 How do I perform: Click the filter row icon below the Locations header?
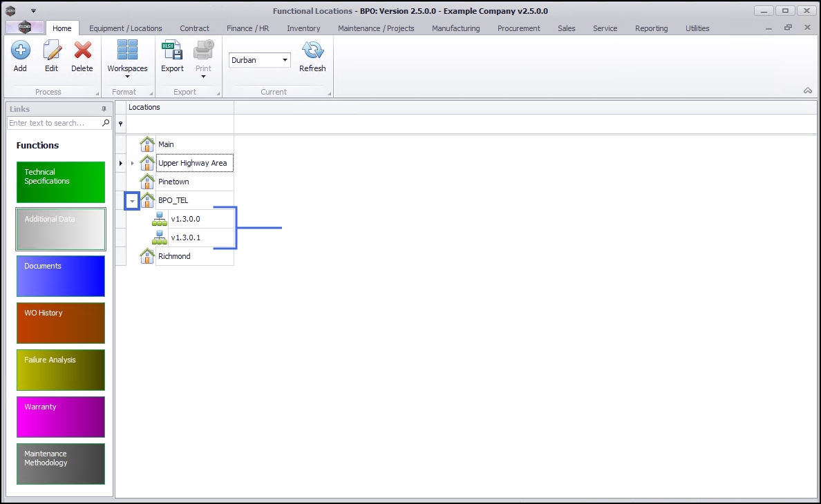click(x=120, y=124)
